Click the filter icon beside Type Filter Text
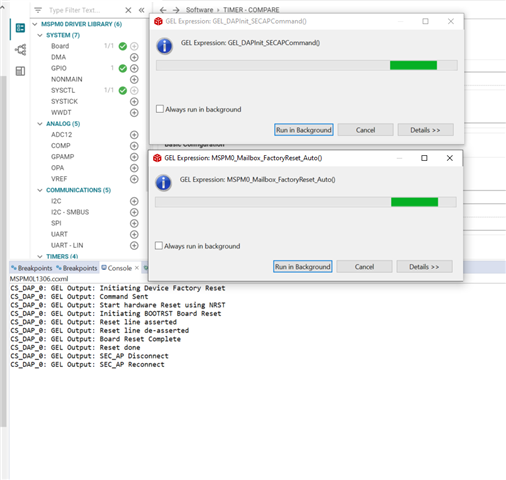 pos(38,10)
